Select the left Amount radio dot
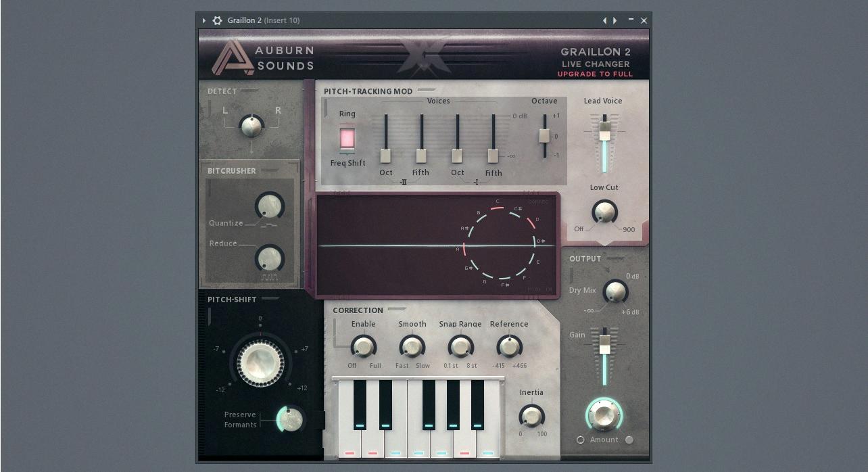This screenshot has width=868, height=472. coord(580,440)
